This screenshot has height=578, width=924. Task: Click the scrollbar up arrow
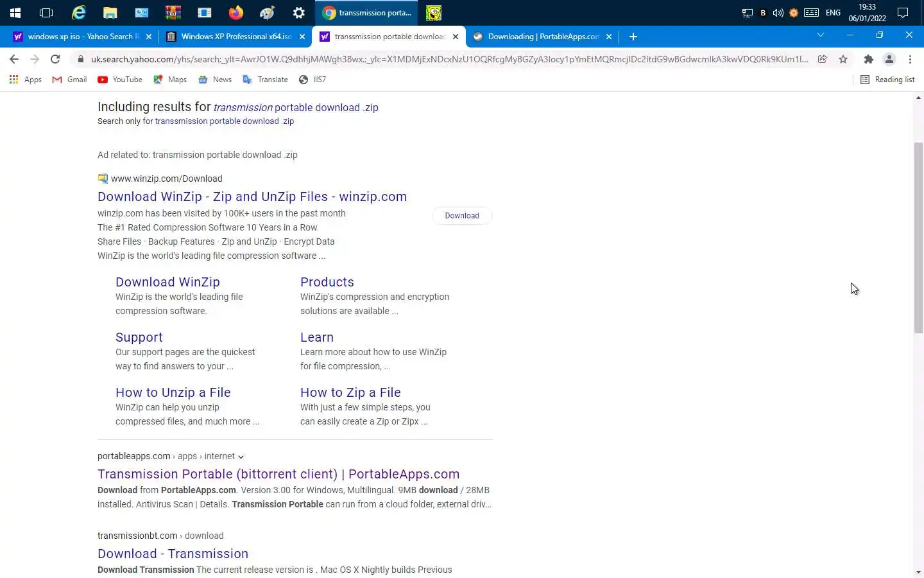(x=918, y=98)
